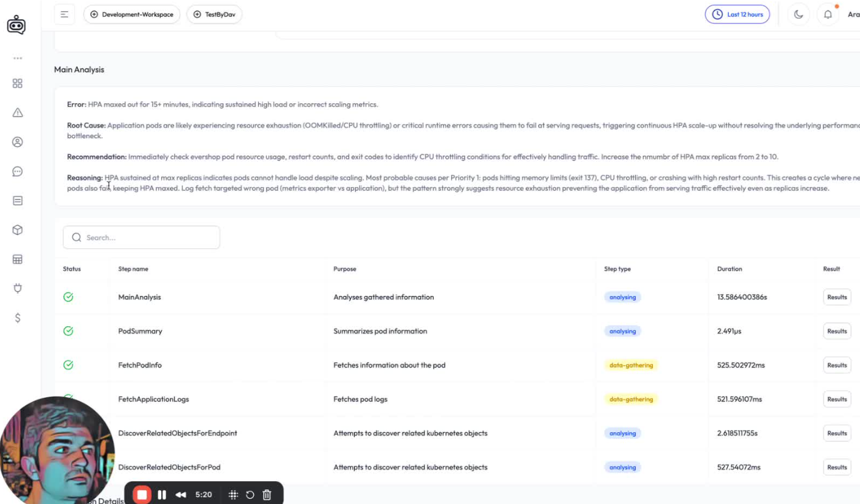Image resolution: width=860 pixels, height=504 pixels.
Task: Sort by Step name column header
Action: [133, 269]
